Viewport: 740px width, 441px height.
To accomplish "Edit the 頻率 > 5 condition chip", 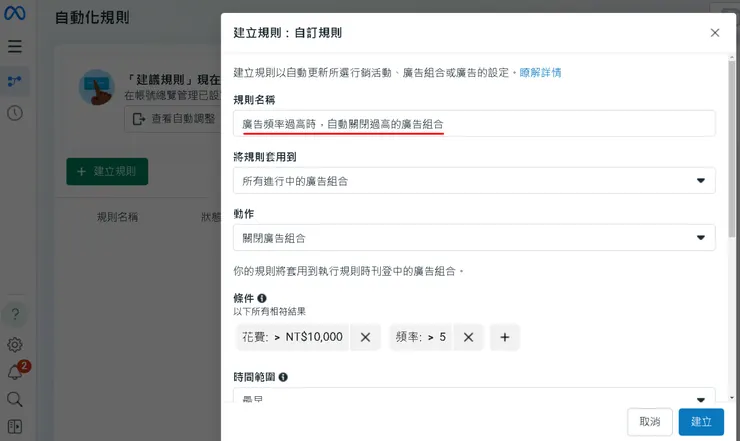I will coord(420,337).
